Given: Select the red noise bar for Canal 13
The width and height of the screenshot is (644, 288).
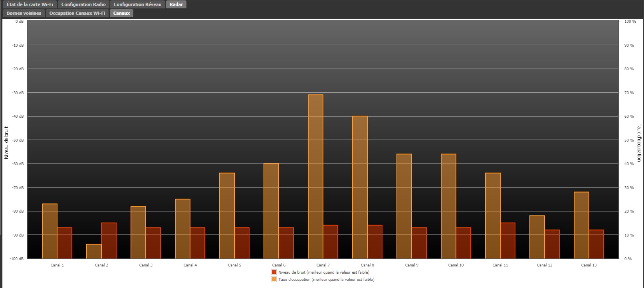Looking at the screenshot, I should tap(596, 245).
